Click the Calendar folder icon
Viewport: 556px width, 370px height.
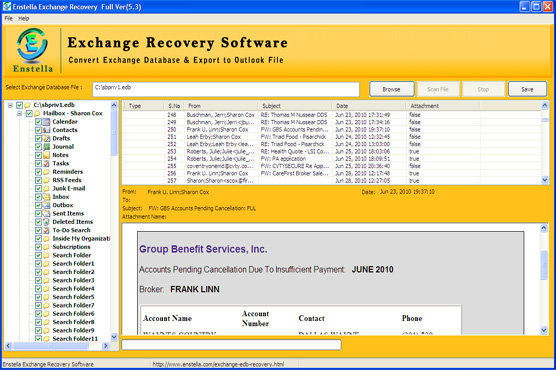pos(46,122)
